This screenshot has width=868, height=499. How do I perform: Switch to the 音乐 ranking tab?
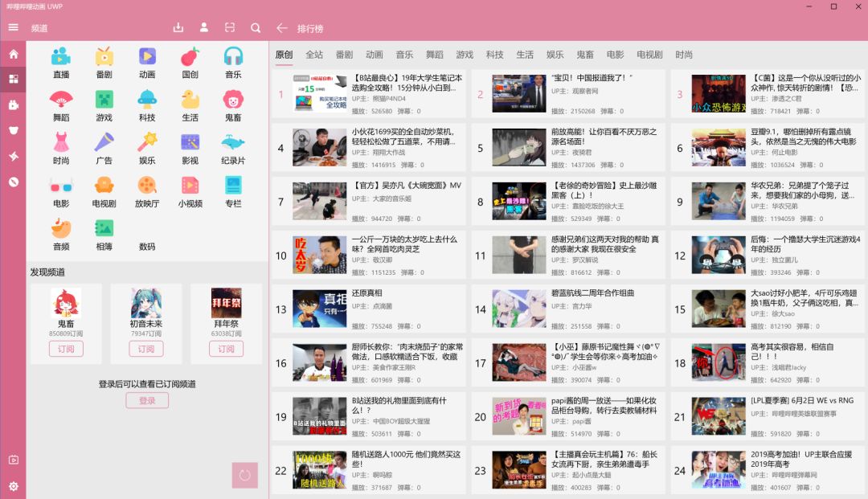point(404,54)
